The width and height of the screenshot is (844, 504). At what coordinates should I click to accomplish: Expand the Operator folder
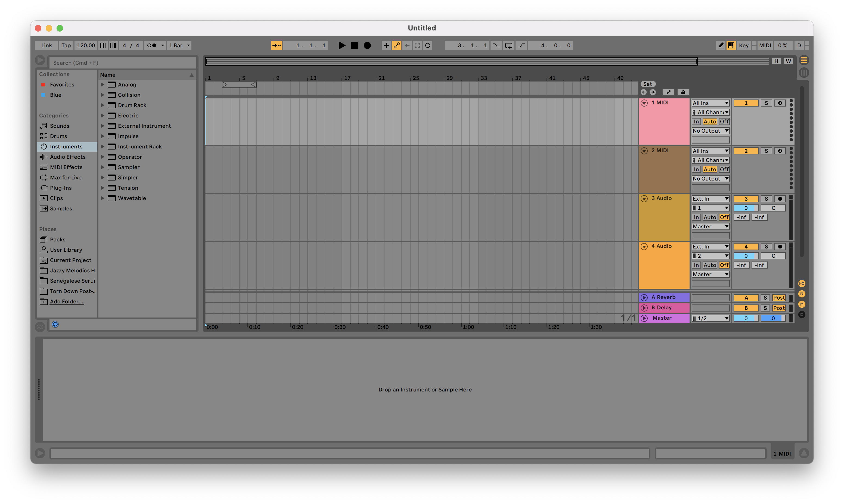103,157
